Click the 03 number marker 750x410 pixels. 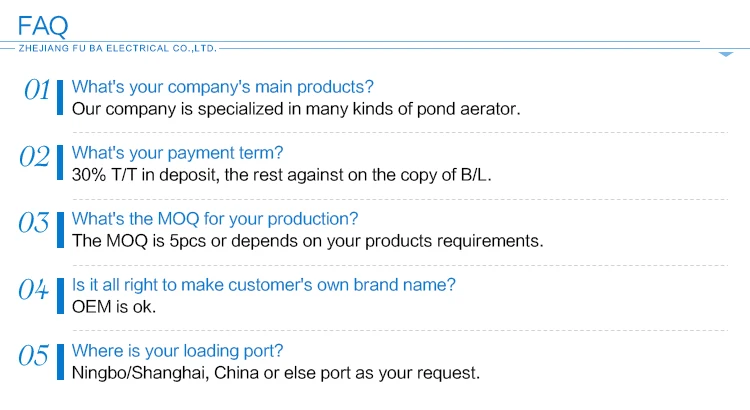tap(35, 223)
